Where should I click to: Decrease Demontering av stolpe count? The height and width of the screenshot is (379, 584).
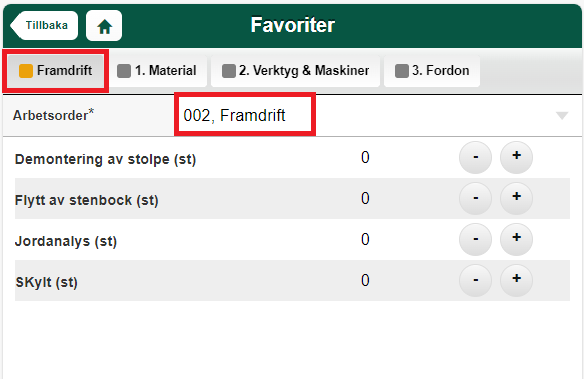(475, 157)
